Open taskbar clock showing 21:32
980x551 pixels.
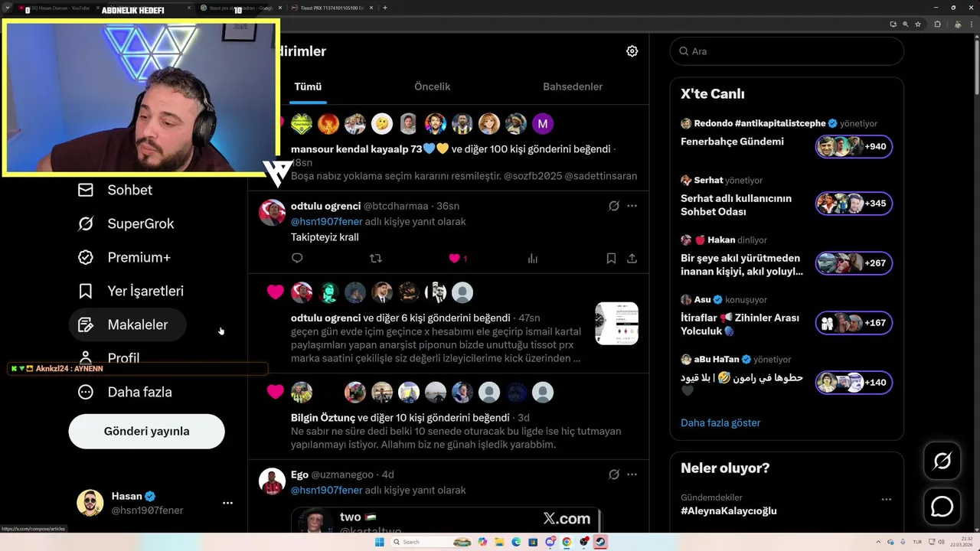(962, 542)
